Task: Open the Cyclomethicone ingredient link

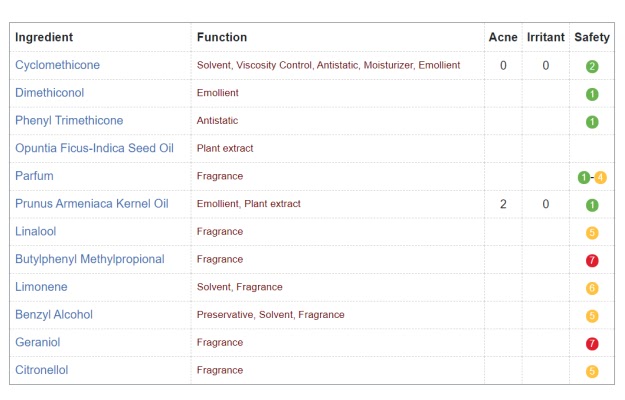Action: click(57, 65)
